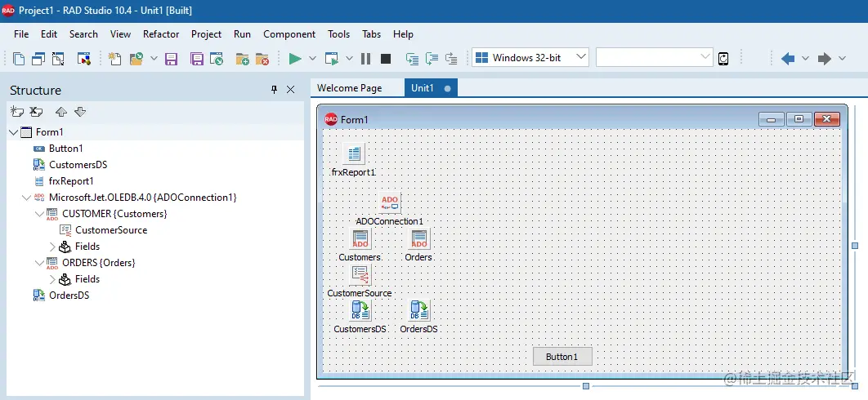The image size is (868, 400).
Task: Select the ADOConnection1 component on form
Action: pyautogui.click(x=390, y=203)
